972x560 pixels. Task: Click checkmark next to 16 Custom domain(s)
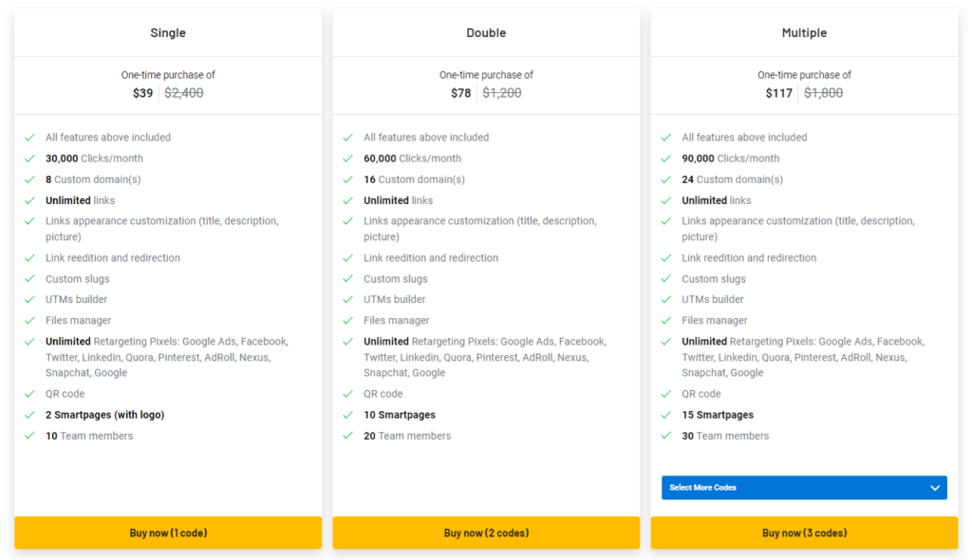coord(347,179)
